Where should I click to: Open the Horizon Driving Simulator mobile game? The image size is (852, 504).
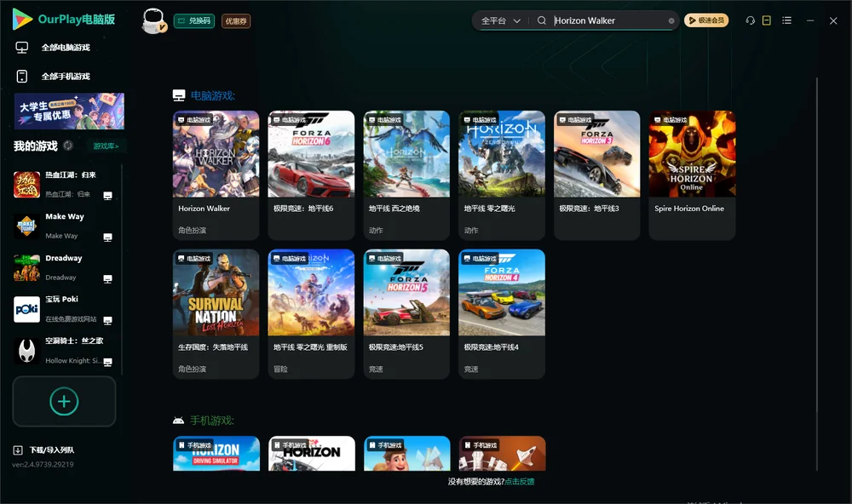(x=216, y=454)
